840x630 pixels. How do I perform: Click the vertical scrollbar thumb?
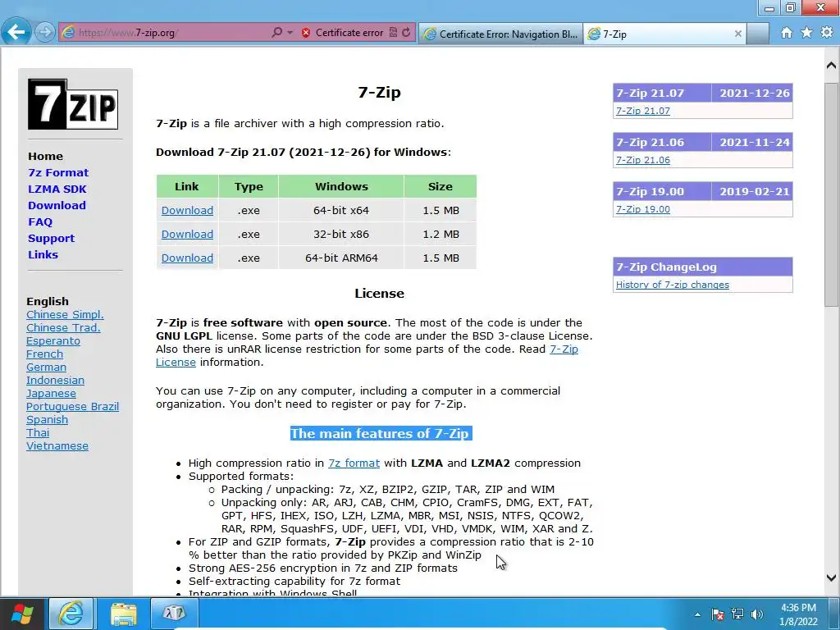pos(831,194)
